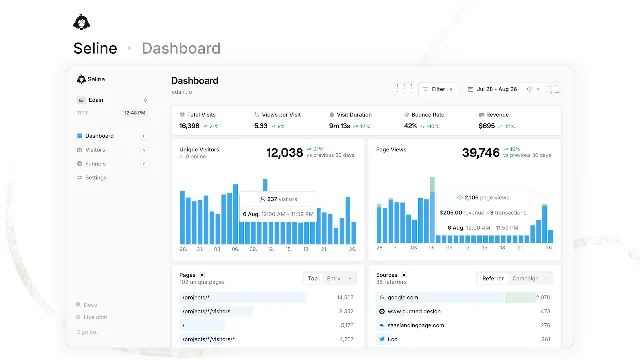Click the time value badge in the sidebar

tap(135, 113)
